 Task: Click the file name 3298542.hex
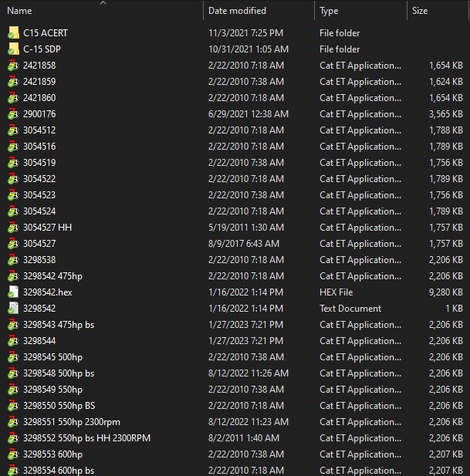[x=48, y=292]
